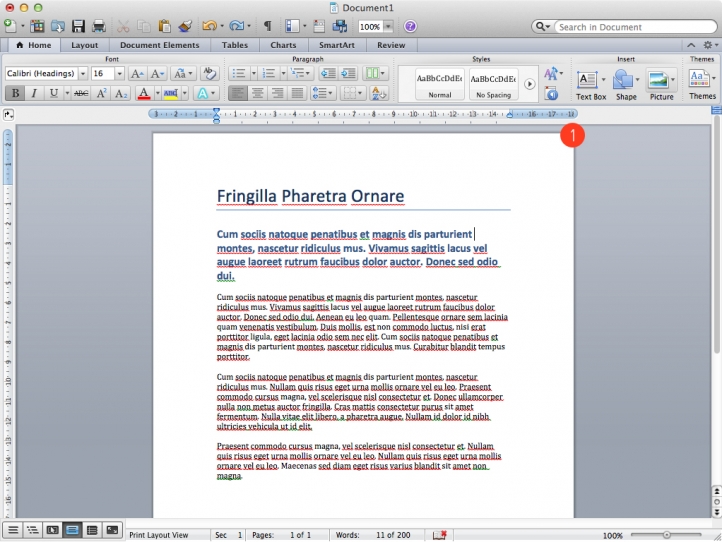Align text to center
The height and width of the screenshot is (542, 722).
(x=257, y=93)
